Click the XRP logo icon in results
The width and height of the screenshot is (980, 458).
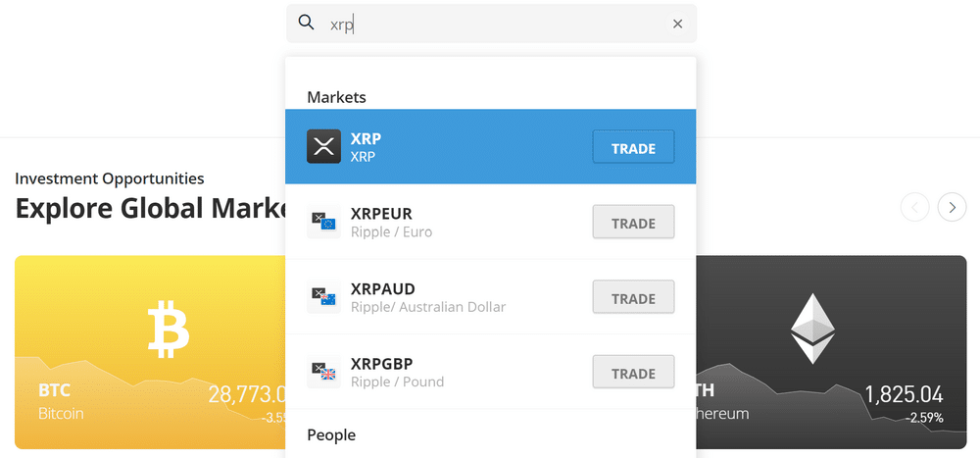click(x=323, y=146)
